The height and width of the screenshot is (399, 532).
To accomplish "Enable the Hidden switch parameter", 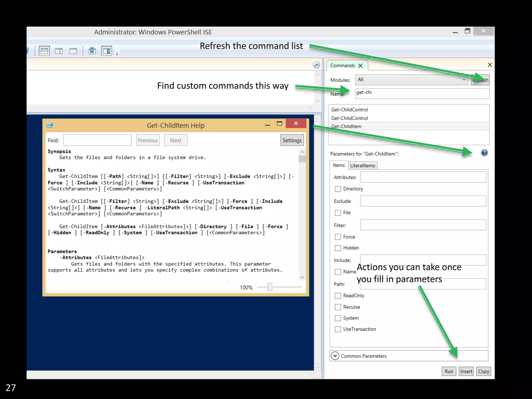I will click(338, 248).
